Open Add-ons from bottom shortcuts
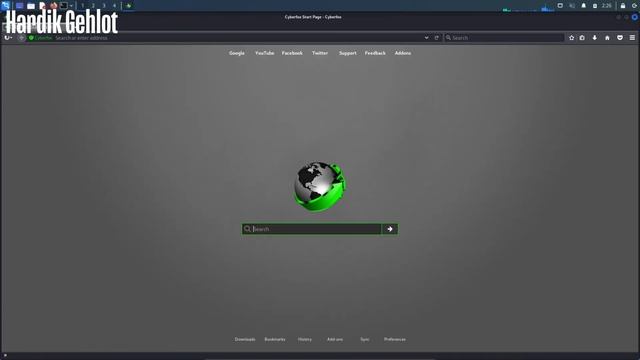Image resolution: width=640 pixels, height=360 pixels. click(335, 339)
